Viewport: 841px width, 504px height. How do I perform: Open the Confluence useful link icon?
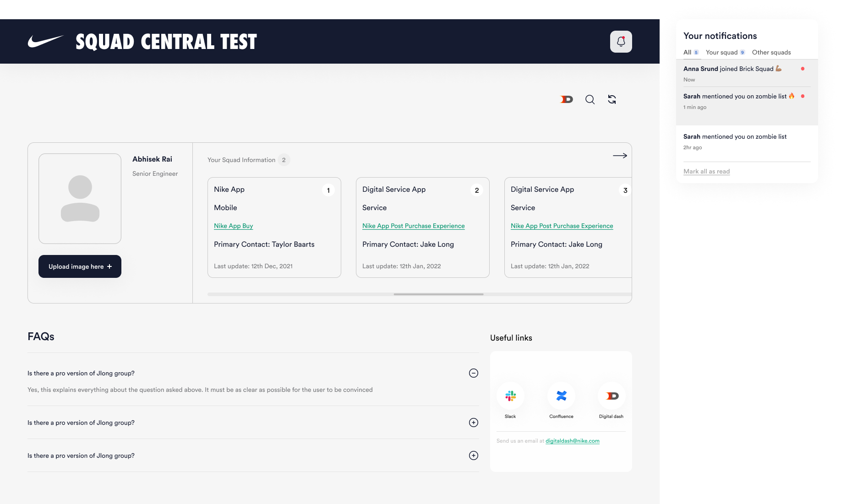pos(561,396)
